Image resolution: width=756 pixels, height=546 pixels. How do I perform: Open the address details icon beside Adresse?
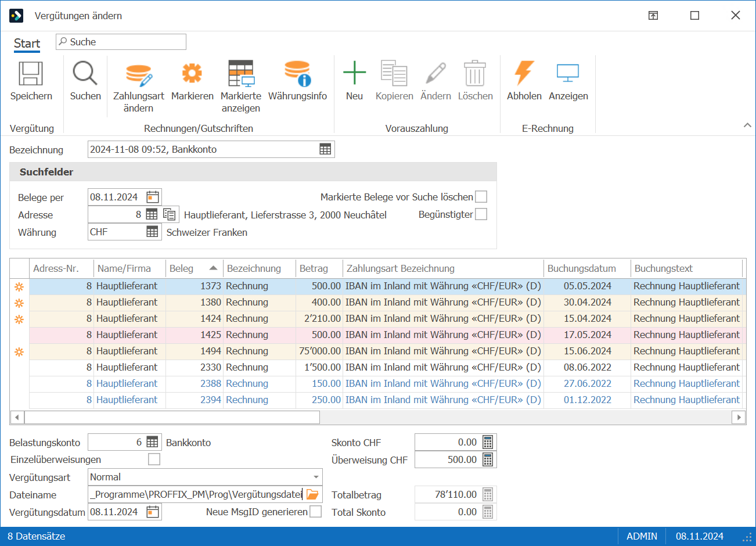point(170,214)
